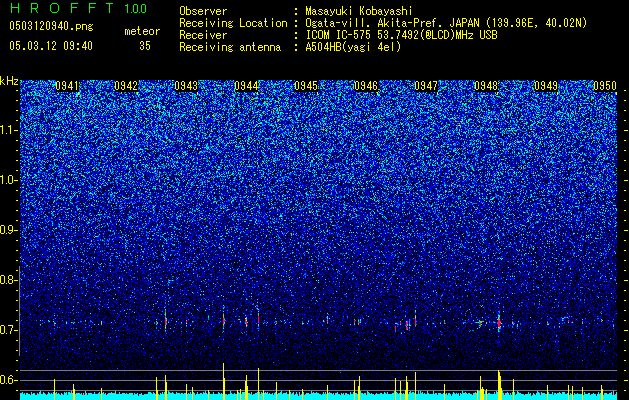Click the strong meteor echo just before 0943
This screenshot has width=629, height=400.
point(165,321)
